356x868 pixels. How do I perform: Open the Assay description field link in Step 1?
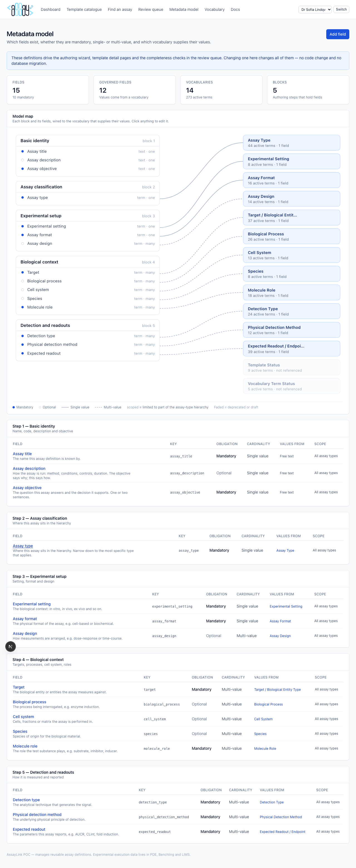(x=29, y=468)
